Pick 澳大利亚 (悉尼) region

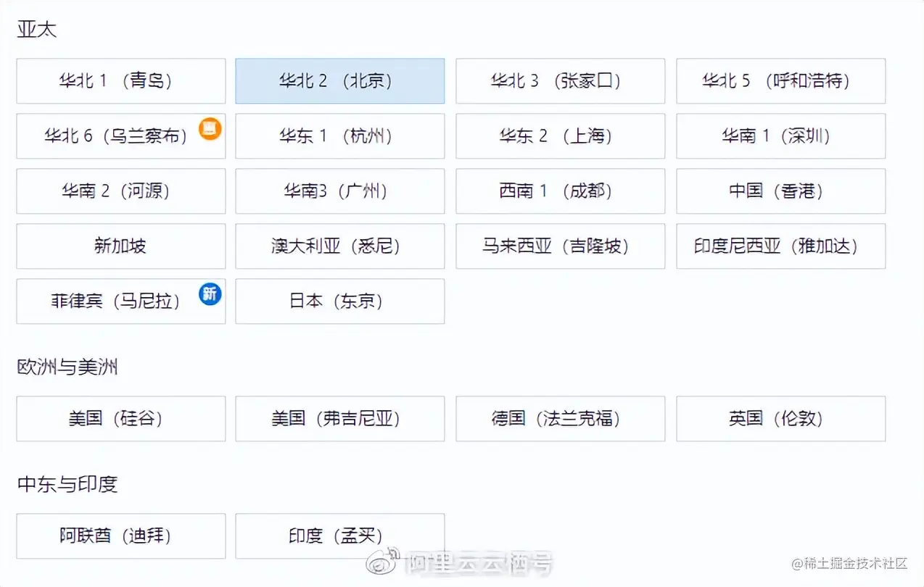tap(339, 246)
